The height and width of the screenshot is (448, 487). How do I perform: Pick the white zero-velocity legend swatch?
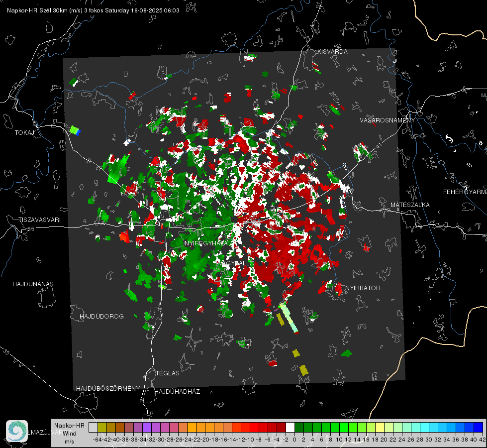[290, 427]
